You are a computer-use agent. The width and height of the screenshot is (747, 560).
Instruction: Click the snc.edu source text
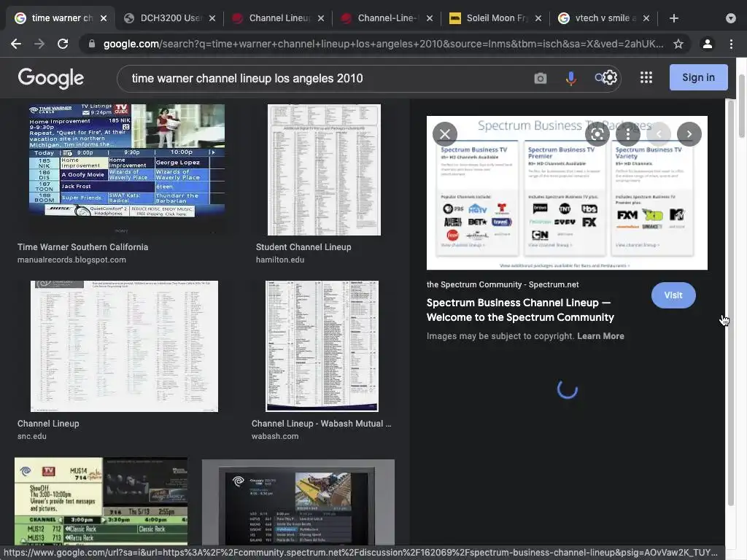point(32,436)
